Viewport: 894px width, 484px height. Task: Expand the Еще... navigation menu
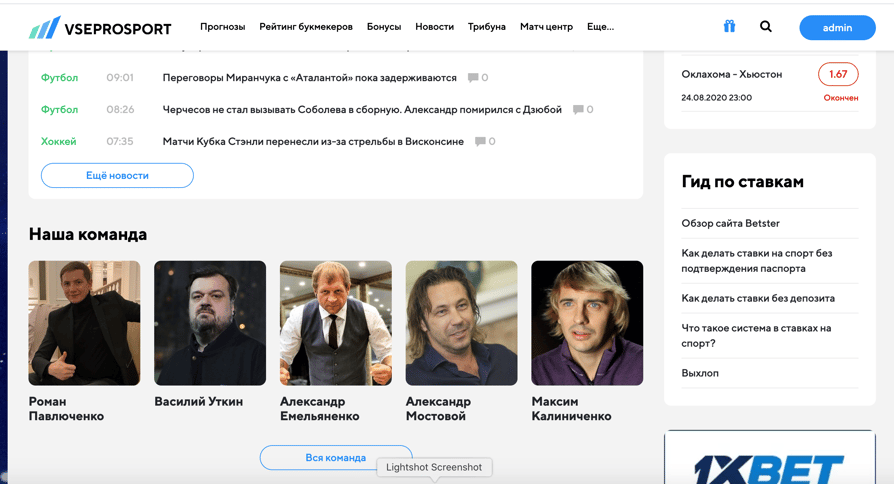click(600, 27)
